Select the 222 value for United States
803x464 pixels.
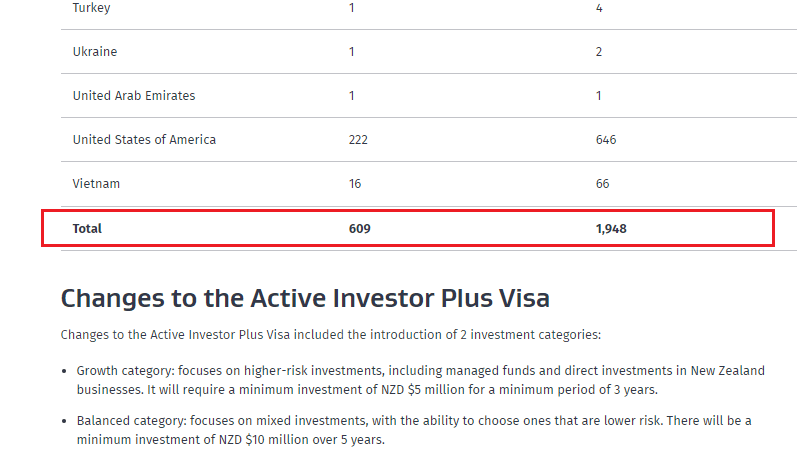pyautogui.click(x=358, y=140)
